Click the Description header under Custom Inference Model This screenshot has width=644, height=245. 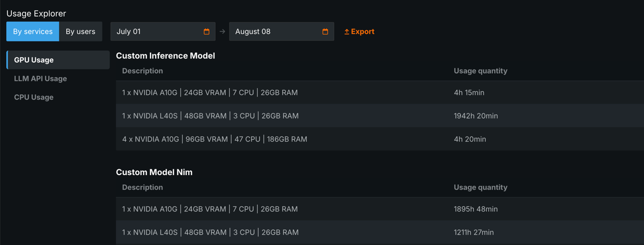tap(142, 71)
